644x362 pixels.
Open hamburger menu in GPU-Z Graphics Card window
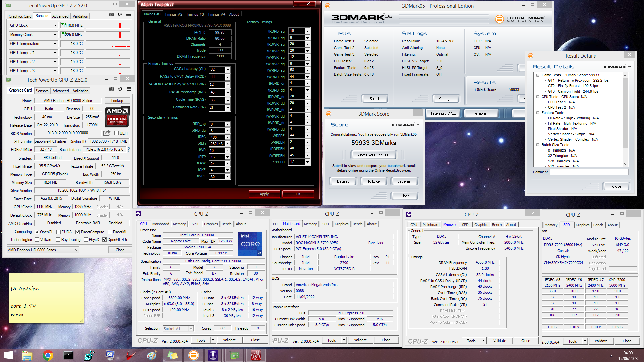point(129,89)
